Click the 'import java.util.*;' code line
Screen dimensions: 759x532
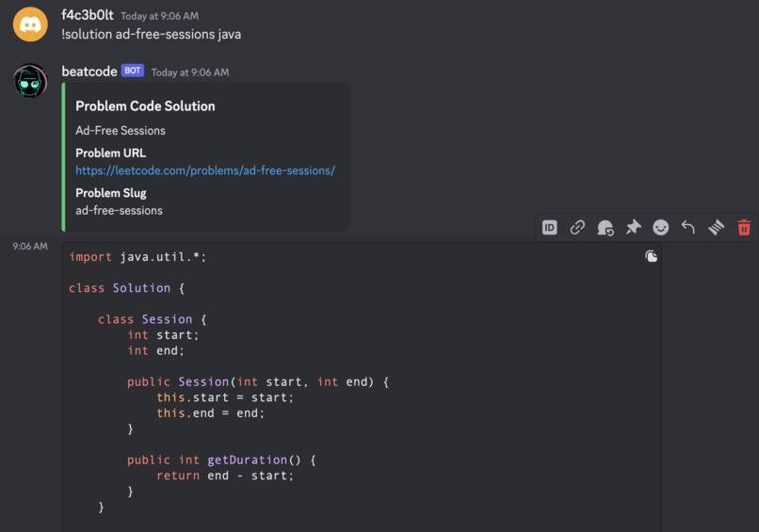tap(137, 257)
